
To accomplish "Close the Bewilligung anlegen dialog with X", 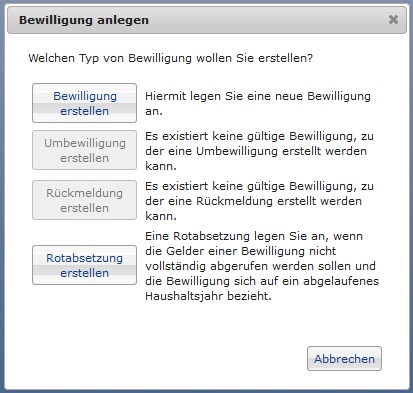I will coord(393,20).
